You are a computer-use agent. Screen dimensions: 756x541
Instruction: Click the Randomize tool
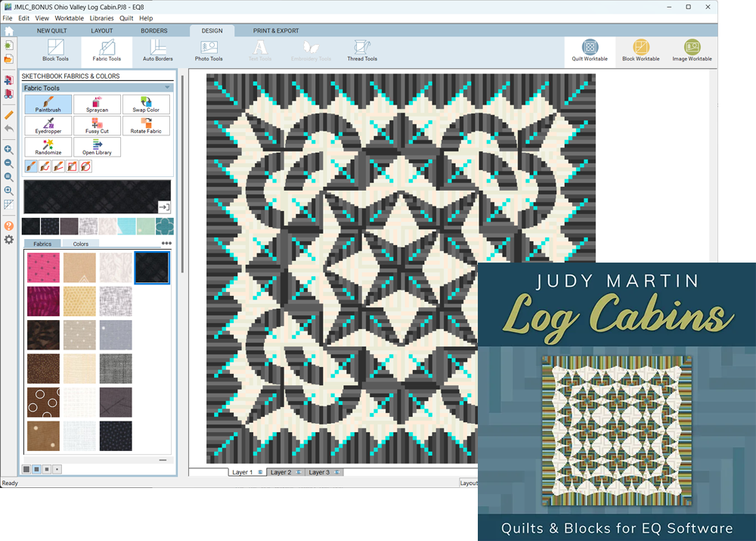(48, 147)
